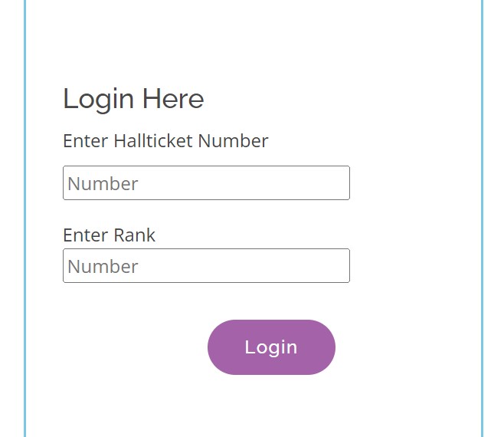Select the second Number placeholder field
This screenshot has height=437, width=504.
(206, 266)
